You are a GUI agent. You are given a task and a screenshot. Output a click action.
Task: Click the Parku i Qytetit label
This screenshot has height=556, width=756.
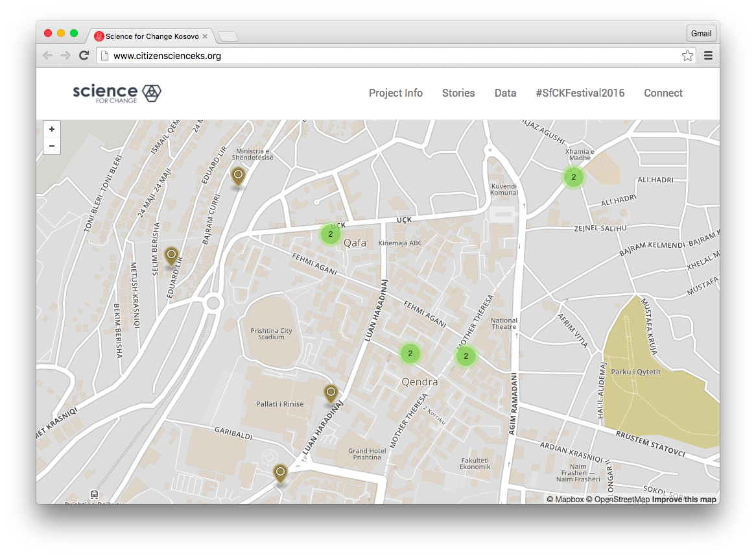(635, 372)
